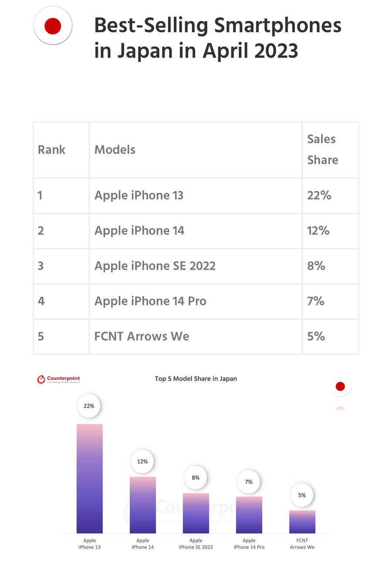Click the Apple iPhone 14 Pro axis label
The image size is (392, 562).
[249, 544]
